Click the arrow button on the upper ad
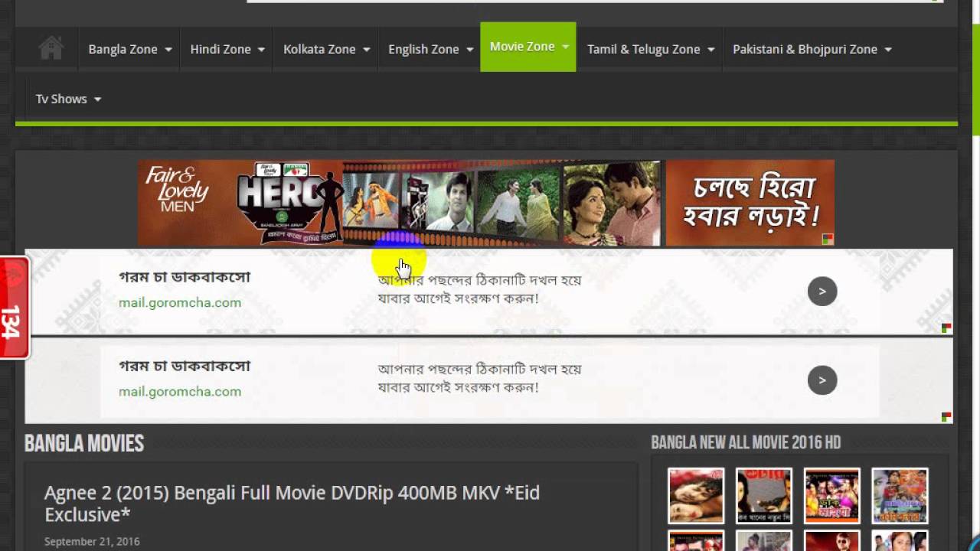The width and height of the screenshot is (980, 551). pos(822,291)
